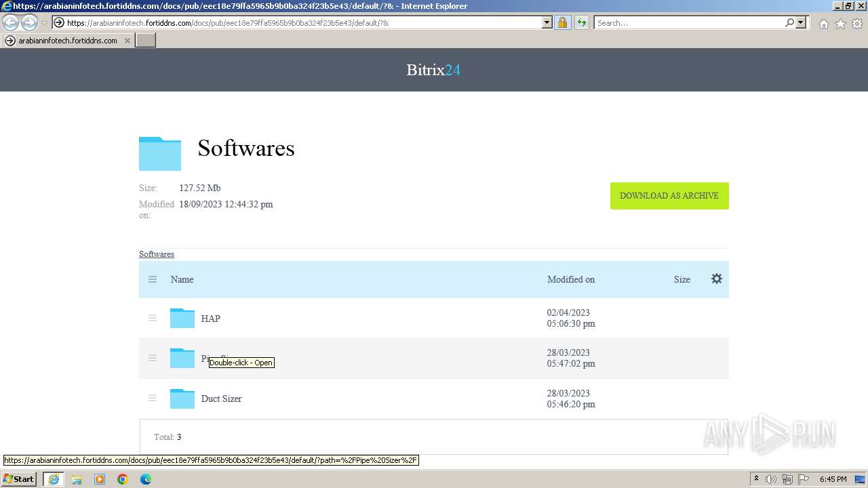The image size is (868, 488).
Task: Click the refresh page icon
Action: pyautogui.click(x=581, y=23)
